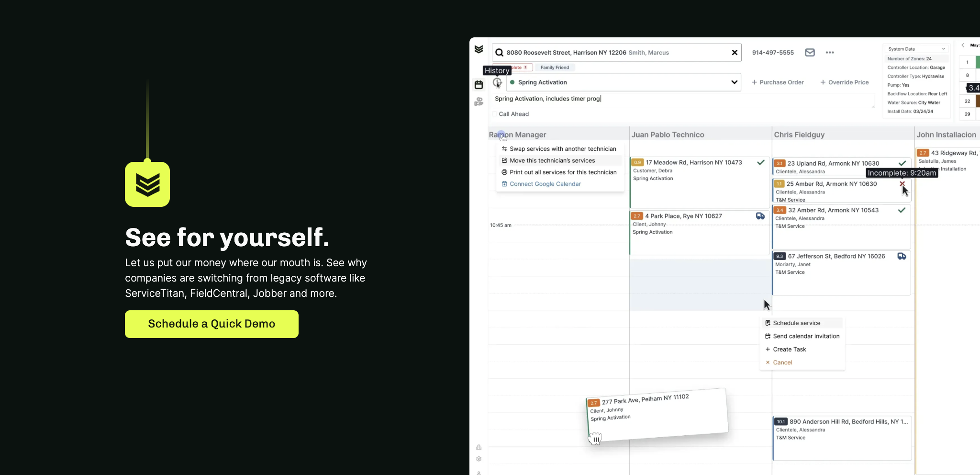Click the building icon at sidebar bottom

point(479,447)
